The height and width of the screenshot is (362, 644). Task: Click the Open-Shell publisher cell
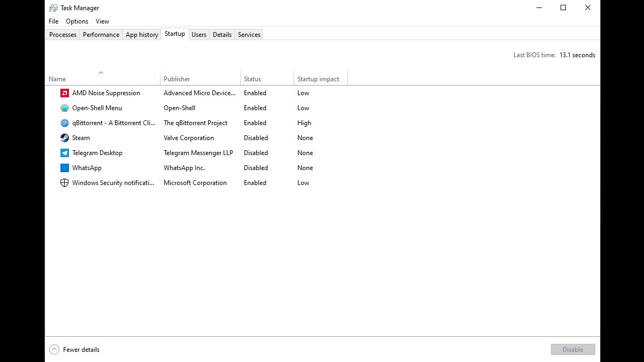pos(180,108)
